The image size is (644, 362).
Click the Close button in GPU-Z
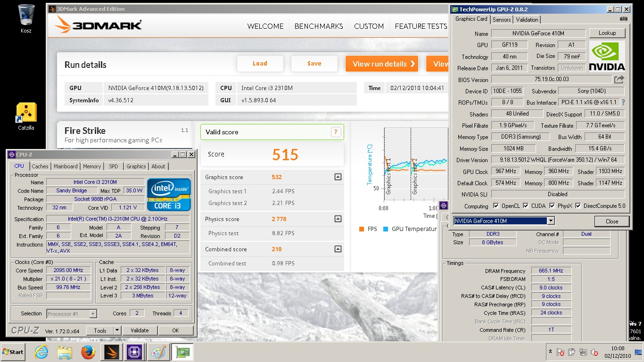612,221
